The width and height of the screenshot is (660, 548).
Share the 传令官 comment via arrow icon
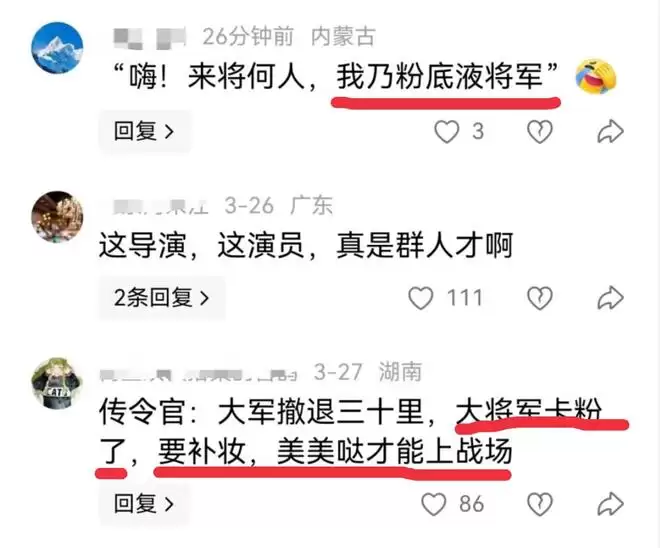(610, 504)
